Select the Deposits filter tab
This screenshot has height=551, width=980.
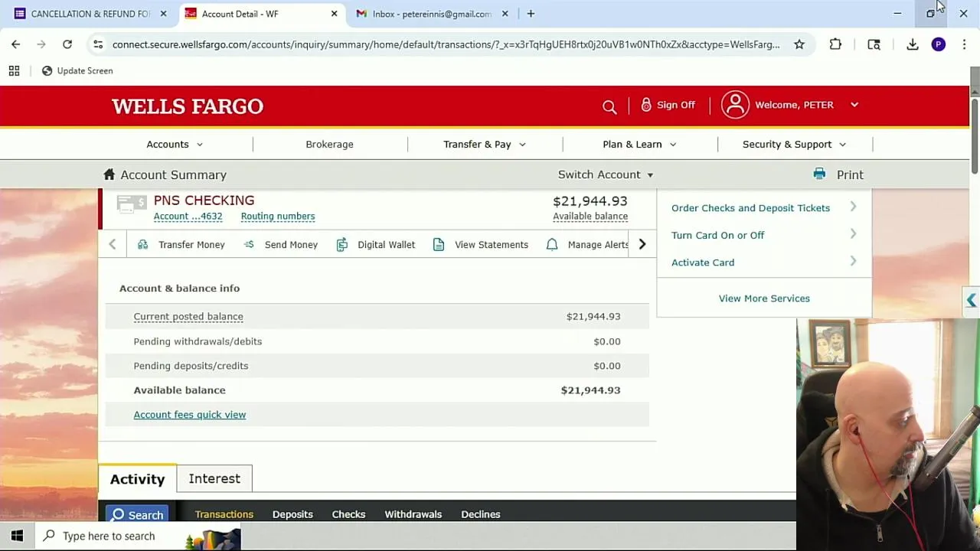(x=292, y=514)
